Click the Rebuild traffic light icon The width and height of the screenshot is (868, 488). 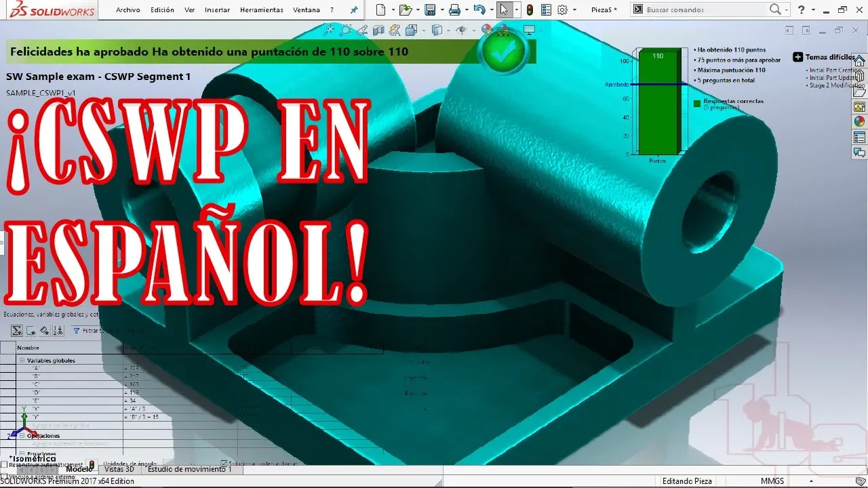tap(530, 9)
